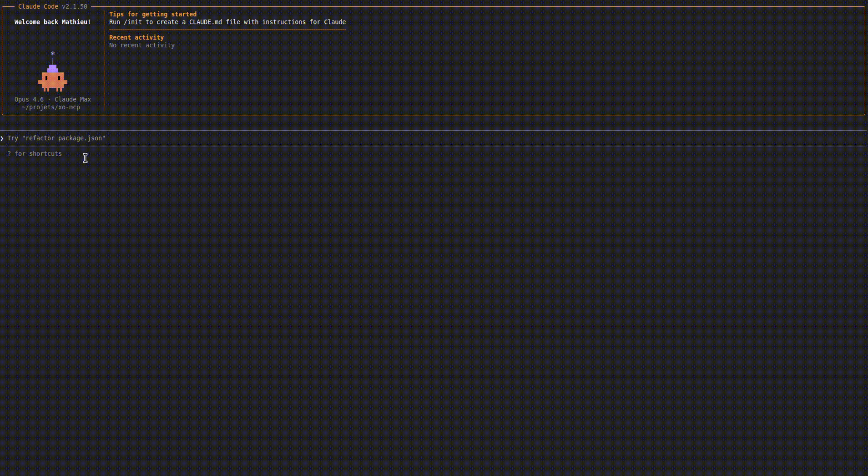
Task: Select the Tips for getting started header
Action: [153, 14]
